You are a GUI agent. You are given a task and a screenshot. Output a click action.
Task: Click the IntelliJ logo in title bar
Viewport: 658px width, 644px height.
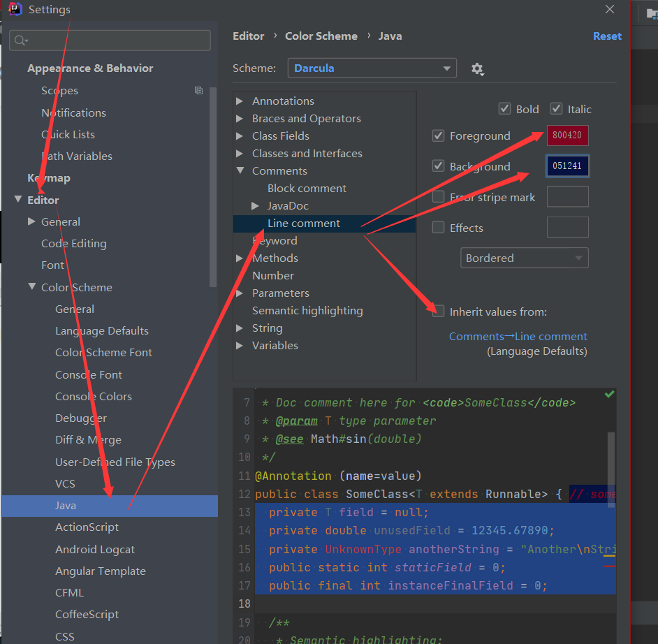pyautogui.click(x=15, y=9)
